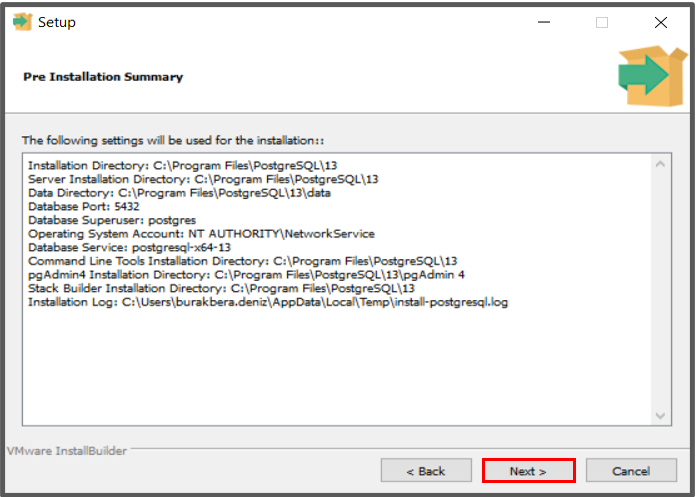696x497 pixels.
Task: Cancel the PostgreSQL setup
Action: pyautogui.click(x=631, y=471)
